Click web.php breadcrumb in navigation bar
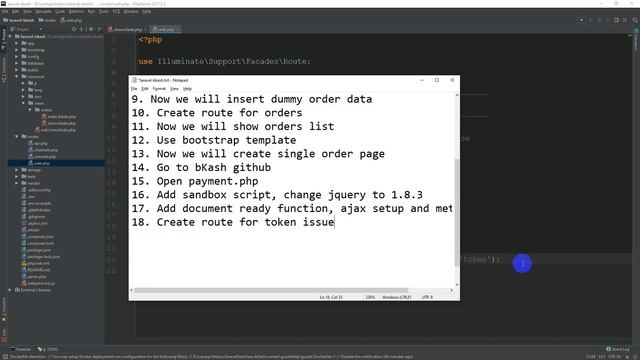Screen dimensions: 640x360 (71, 20)
